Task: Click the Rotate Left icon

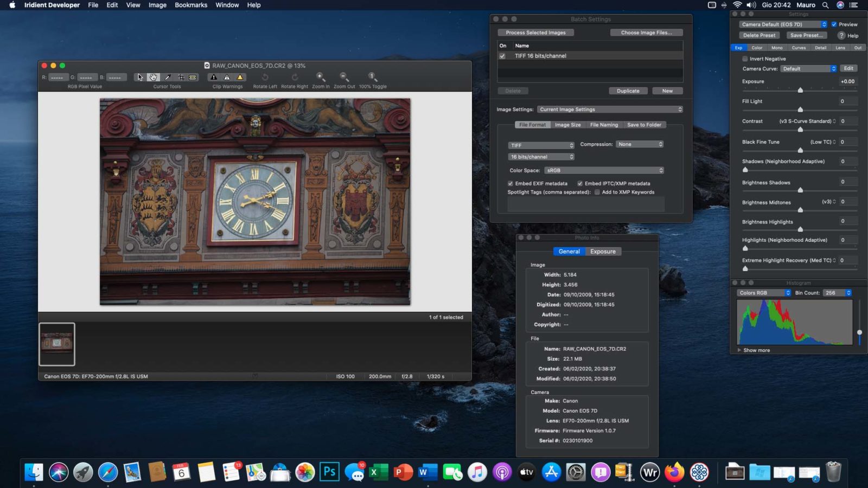Action: 265,77
